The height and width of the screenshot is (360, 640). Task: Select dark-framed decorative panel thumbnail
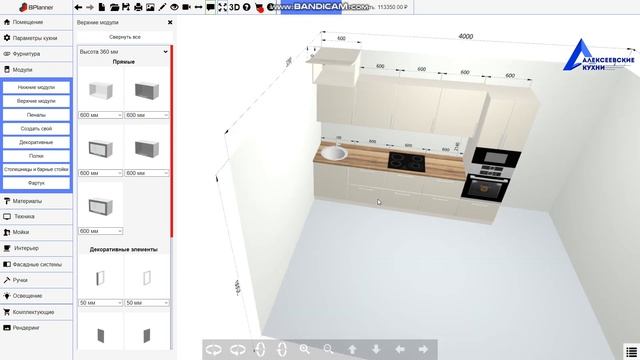click(100, 278)
